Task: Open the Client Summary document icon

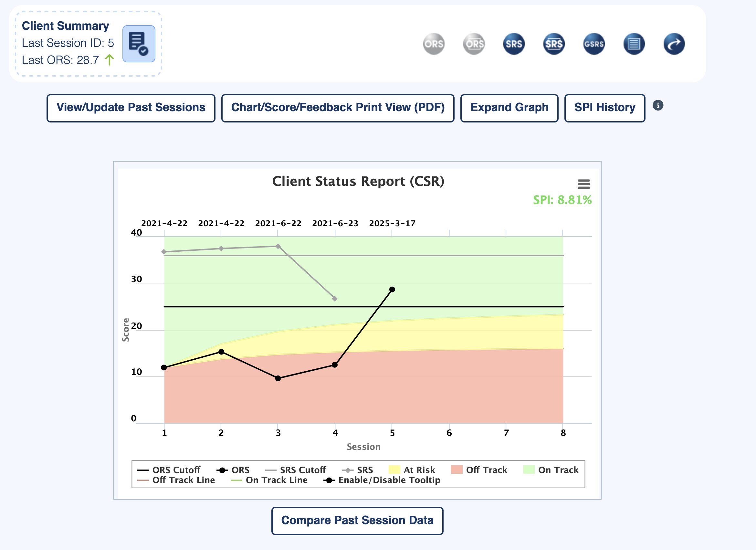Action: click(x=139, y=44)
